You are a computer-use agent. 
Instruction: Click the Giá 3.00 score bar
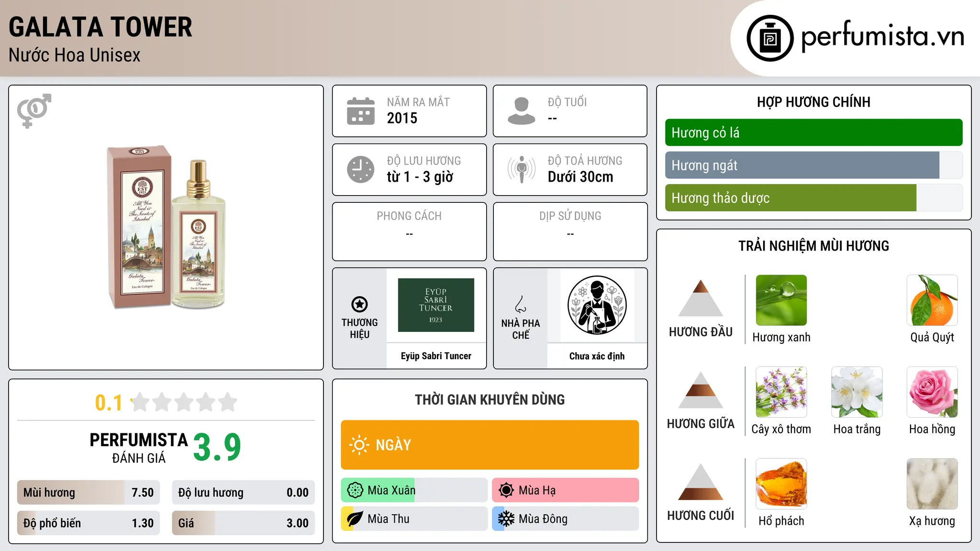(244, 523)
